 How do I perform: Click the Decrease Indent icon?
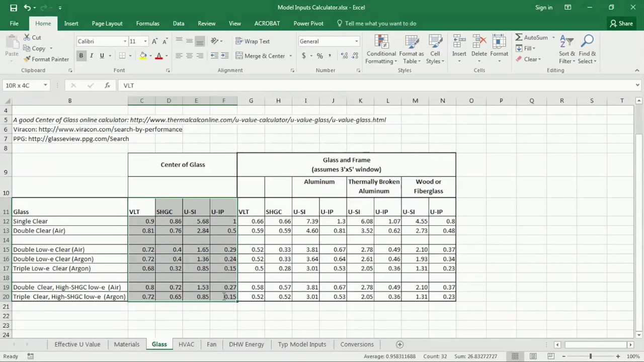[x=214, y=56]
